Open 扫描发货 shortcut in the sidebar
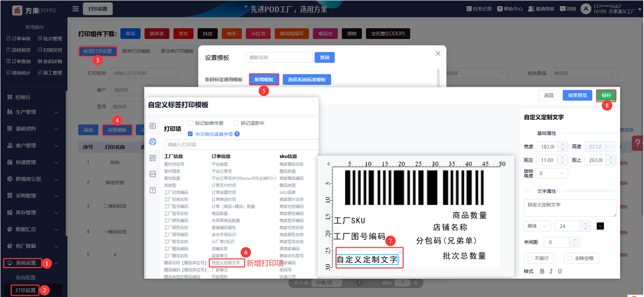The image size is (644, 297). click(50, 50)
